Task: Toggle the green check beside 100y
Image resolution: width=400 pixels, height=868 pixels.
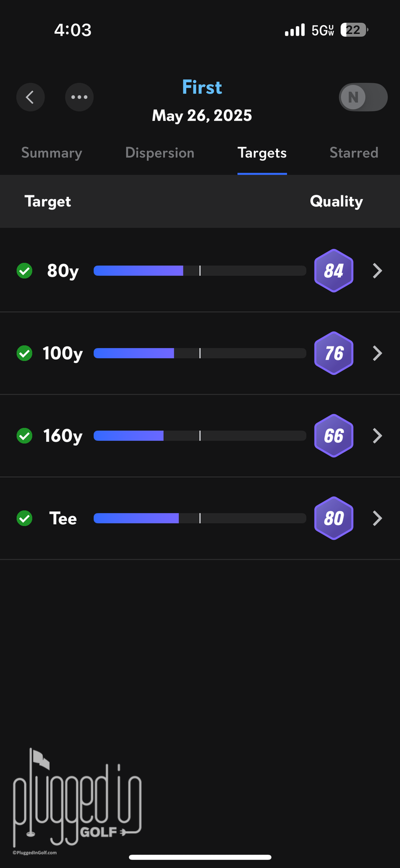Action: pyautogui.click(x=25, y=353)
